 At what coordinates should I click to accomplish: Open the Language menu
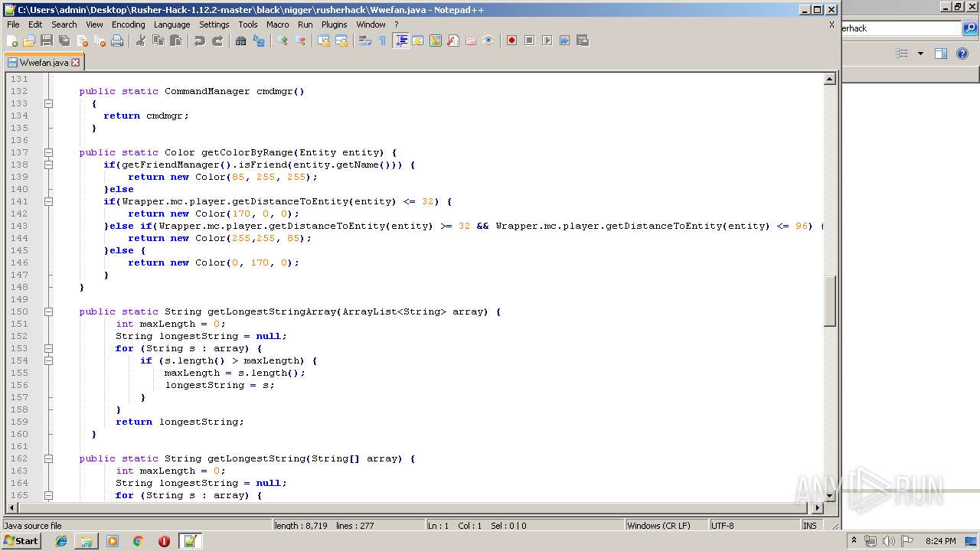point(171,24)
